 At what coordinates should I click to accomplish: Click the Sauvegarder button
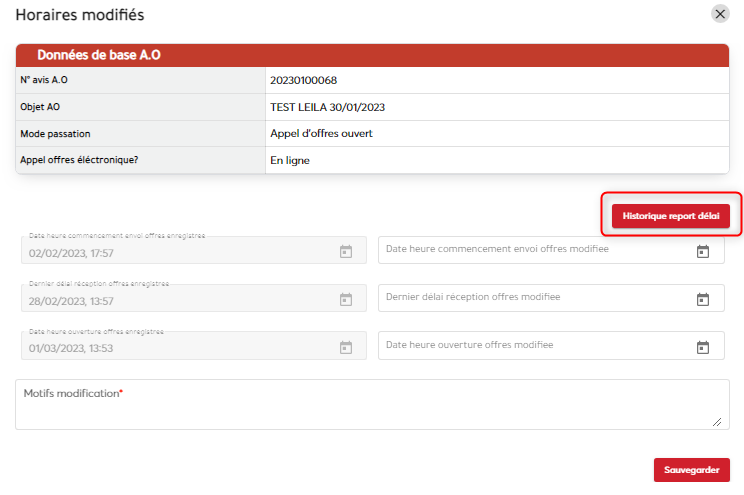[x=691, y=470]
